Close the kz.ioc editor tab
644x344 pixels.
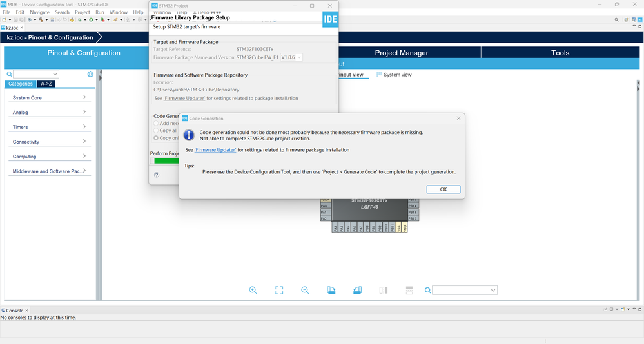coord(22,28)
